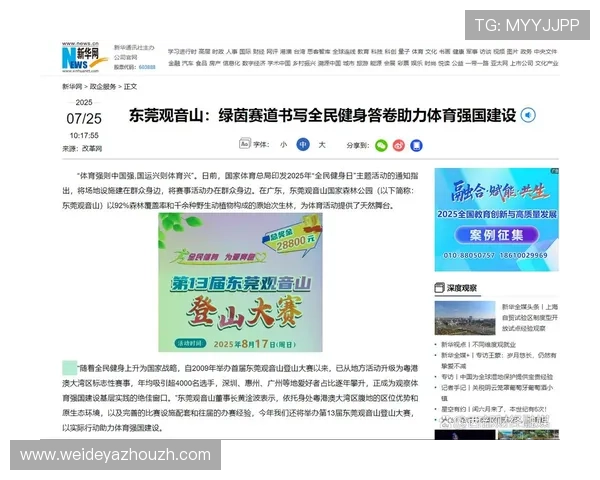Set font size to 小

(283, 145)
